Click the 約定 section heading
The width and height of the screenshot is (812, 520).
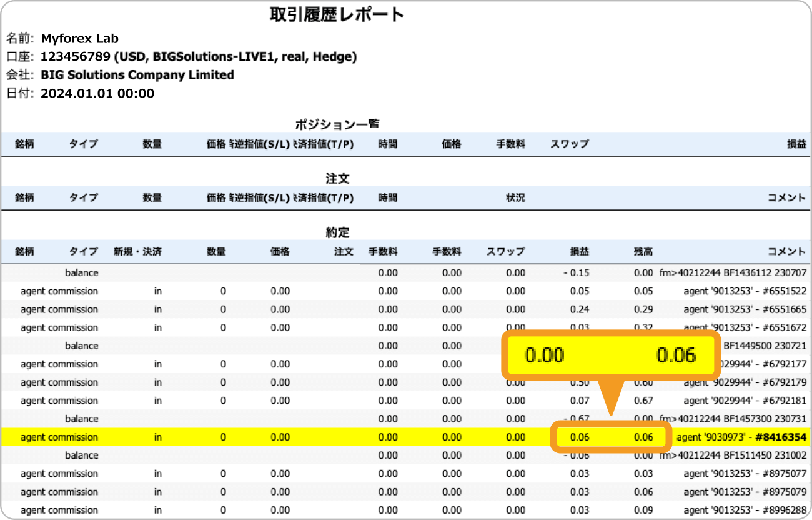(337, 232)
